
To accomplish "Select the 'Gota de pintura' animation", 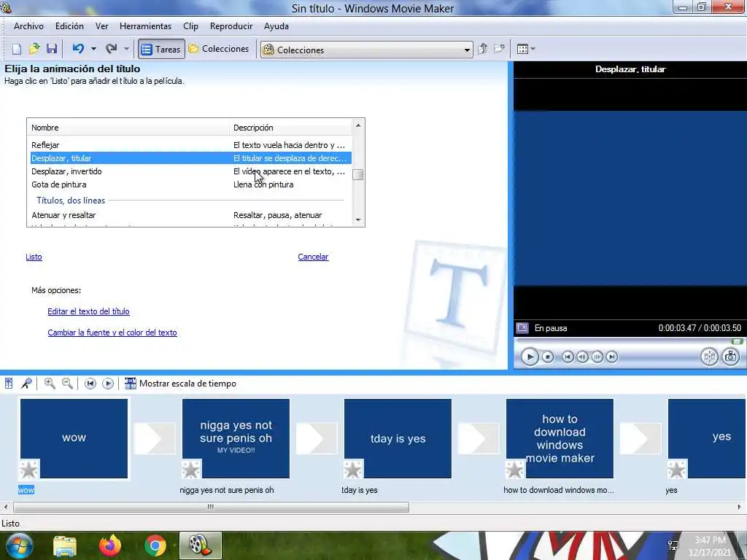I will pyautogui.click(x=190, y=184).
